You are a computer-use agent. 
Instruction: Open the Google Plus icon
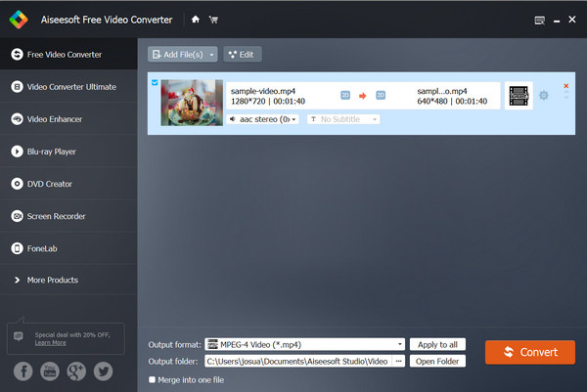pyautogui.click(x=76, y=370)
